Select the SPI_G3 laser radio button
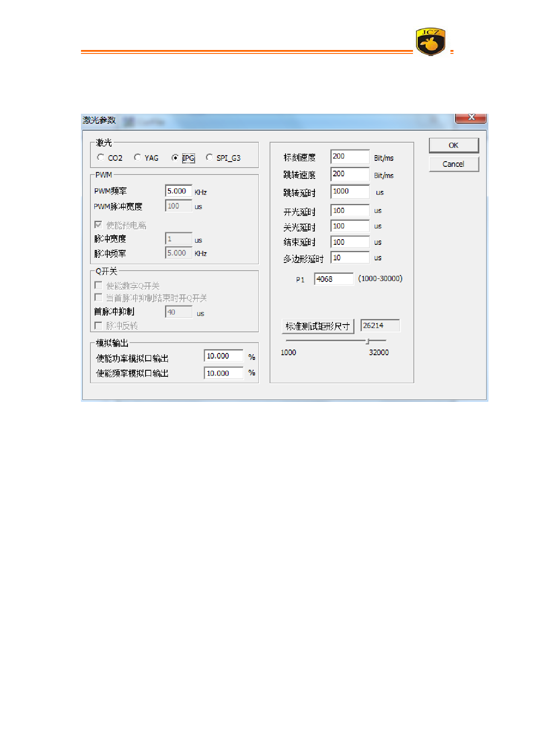534x756 pixels. tap(209, 157)
